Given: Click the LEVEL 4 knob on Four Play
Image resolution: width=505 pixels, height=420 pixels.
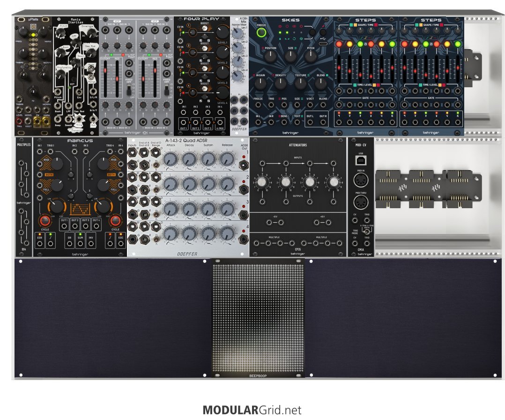Looking at the screenshot, I should [x=222, y=92].
